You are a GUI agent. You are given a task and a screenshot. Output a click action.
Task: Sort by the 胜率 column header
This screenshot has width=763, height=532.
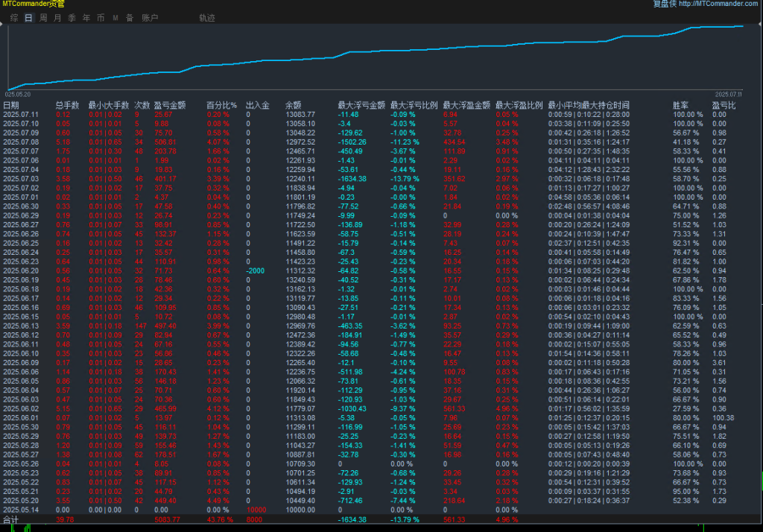pyautogui.click(x=683, y=104)
